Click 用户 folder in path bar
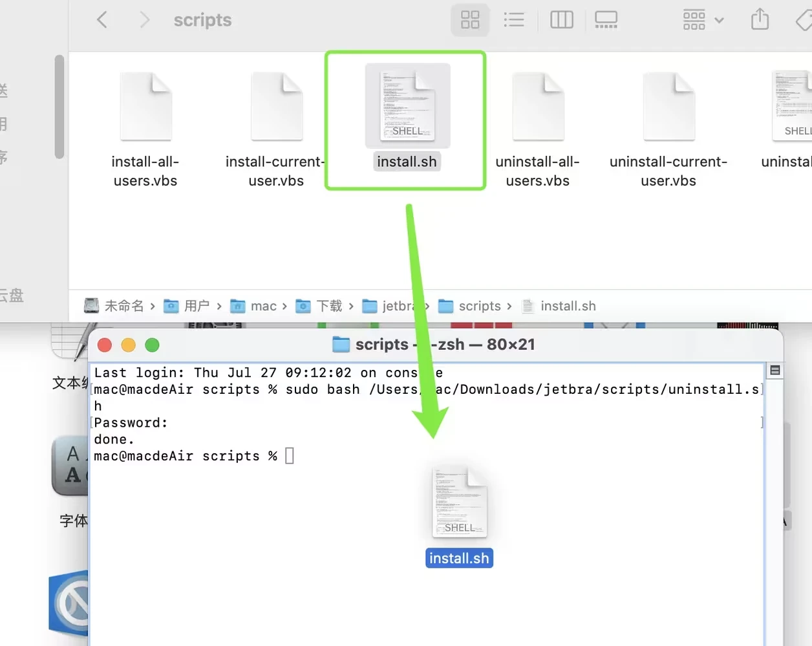 click(187, 306)
